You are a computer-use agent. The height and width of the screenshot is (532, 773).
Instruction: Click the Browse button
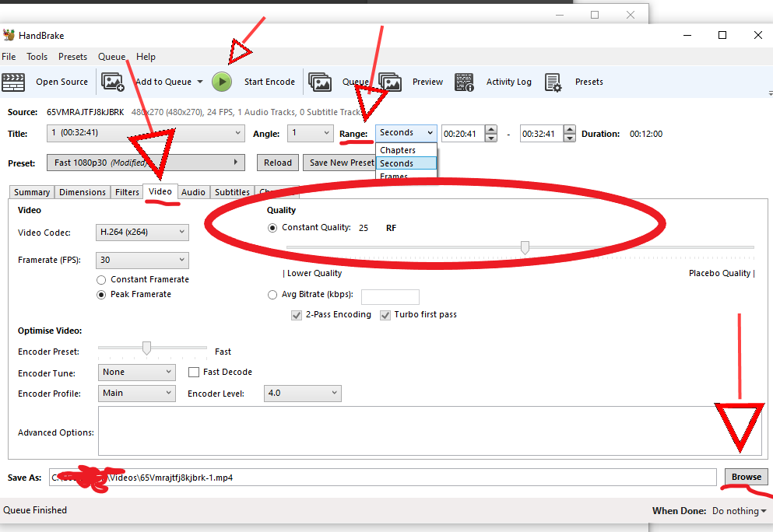click(747, 477)
